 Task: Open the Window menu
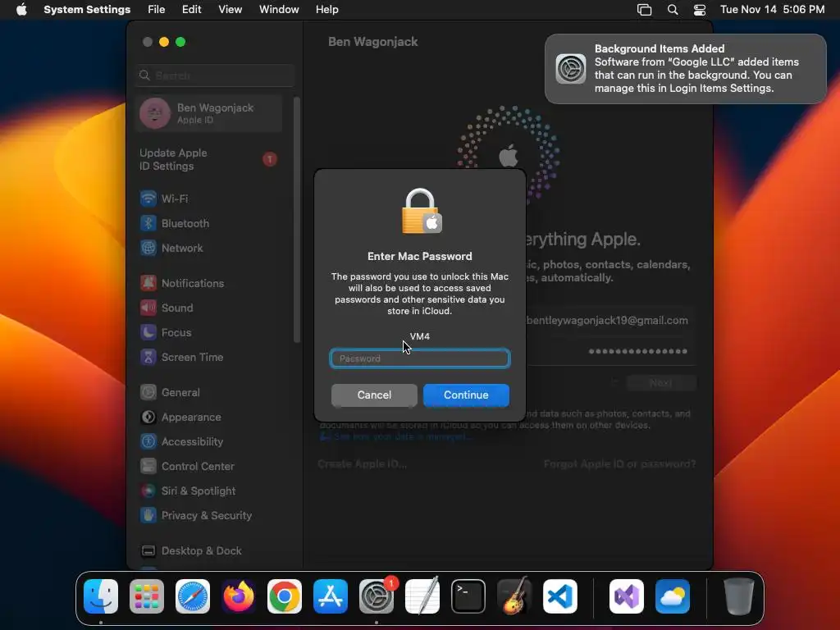click(x=279, y=10)
